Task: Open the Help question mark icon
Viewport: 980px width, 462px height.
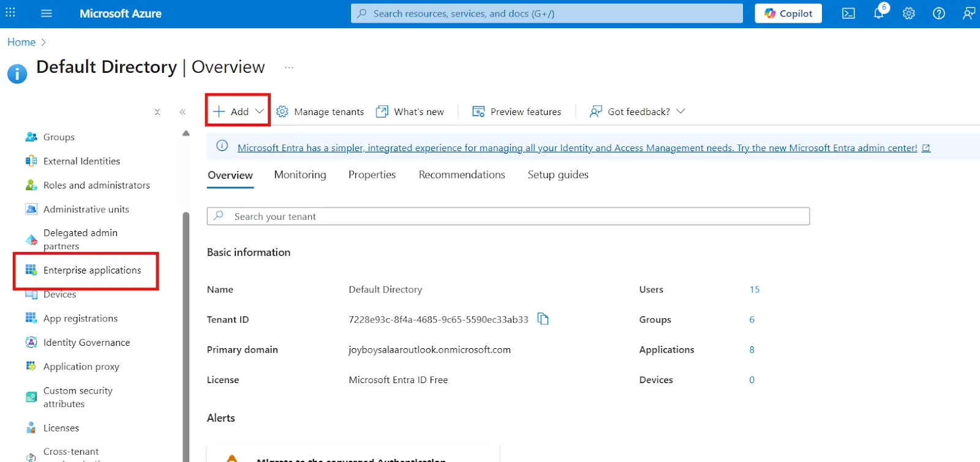Action: 939,13
